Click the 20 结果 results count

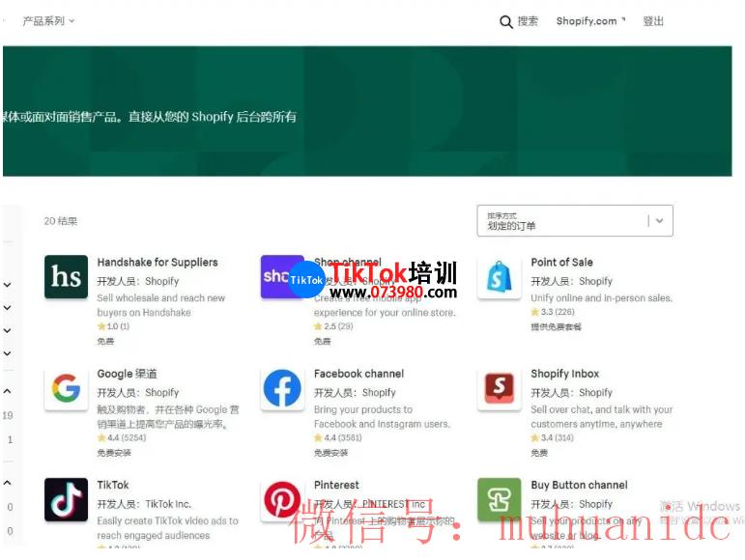(x=60, y=221)
